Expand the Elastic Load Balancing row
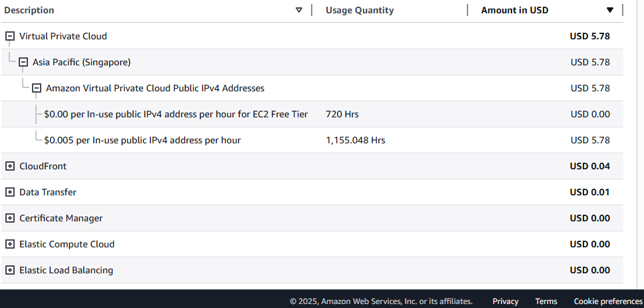Screen dimensions: 644x308 10,270
